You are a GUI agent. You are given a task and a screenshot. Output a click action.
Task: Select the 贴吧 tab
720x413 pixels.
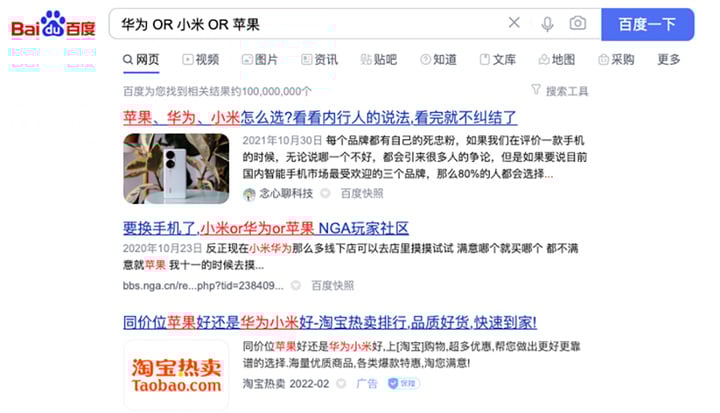tap(378, 59)
